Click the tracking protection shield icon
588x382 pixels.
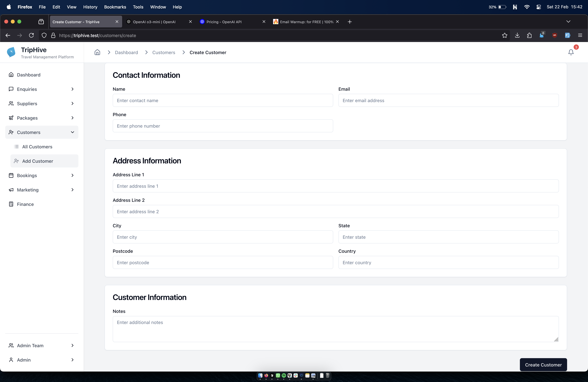pos(44,35)
